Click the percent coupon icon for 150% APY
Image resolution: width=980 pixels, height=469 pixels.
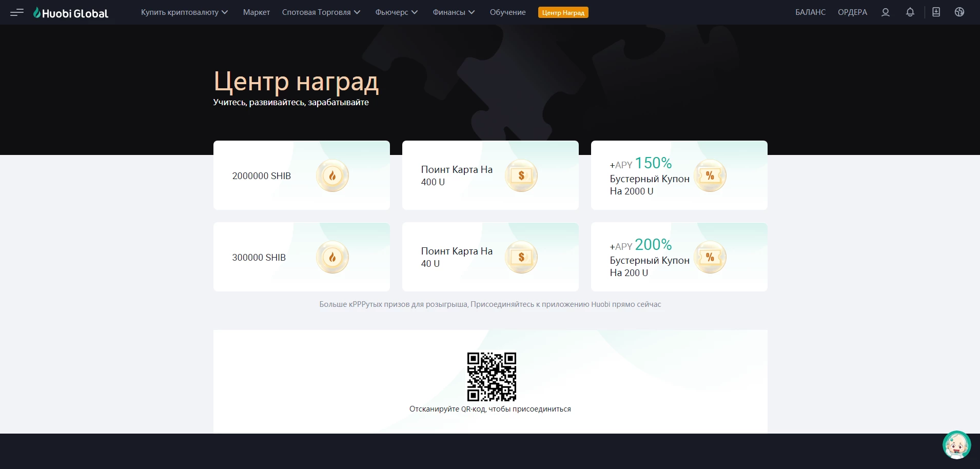pos(710,175)
